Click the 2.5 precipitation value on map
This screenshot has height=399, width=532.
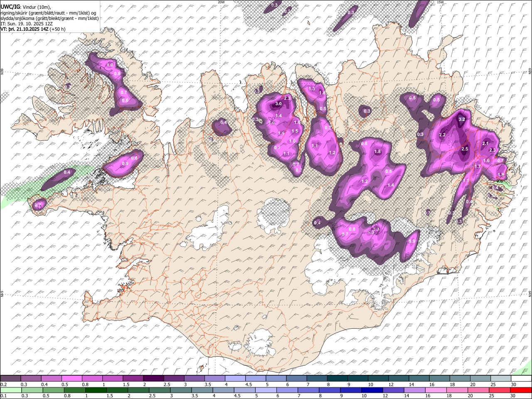(465, 149)
